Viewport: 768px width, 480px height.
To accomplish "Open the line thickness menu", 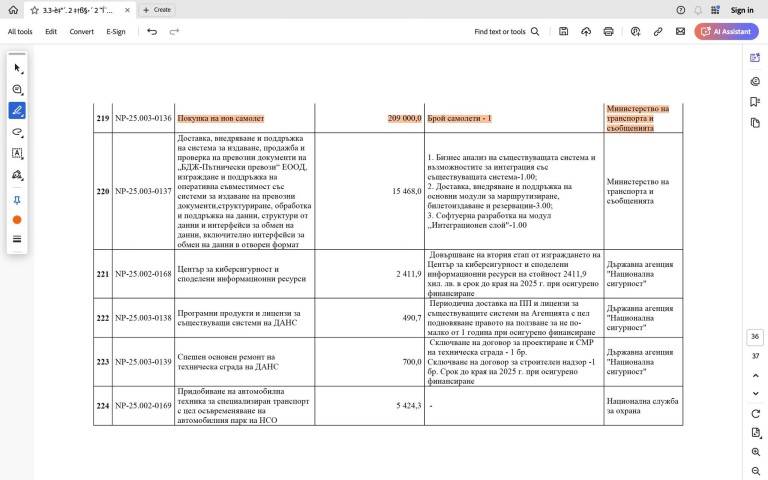I will tap(17, 239).
